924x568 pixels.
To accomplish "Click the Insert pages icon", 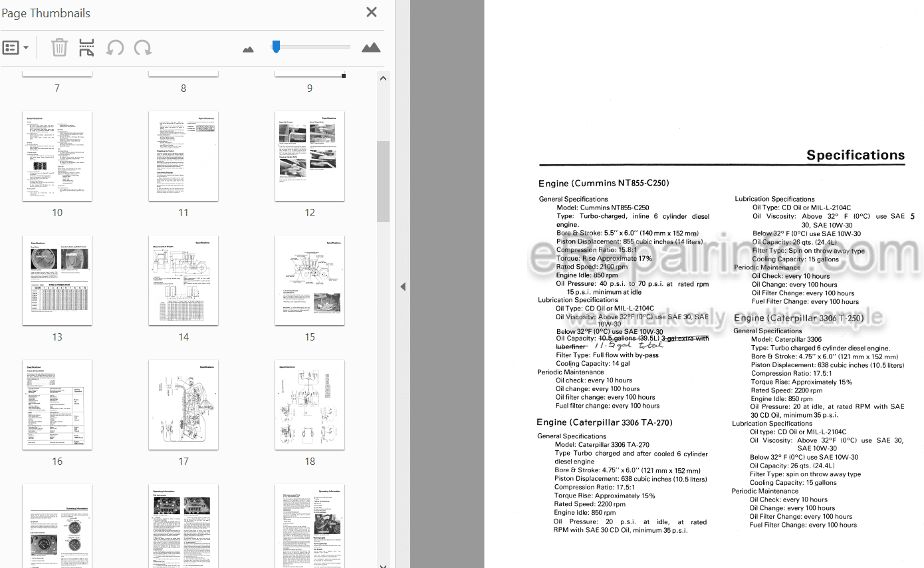I will (86, 48).
